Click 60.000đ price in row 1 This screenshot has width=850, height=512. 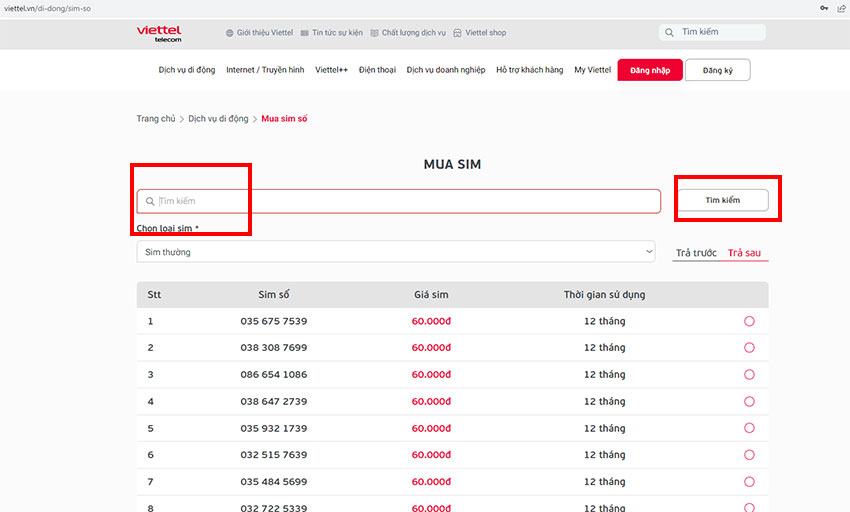pos(431,321)
